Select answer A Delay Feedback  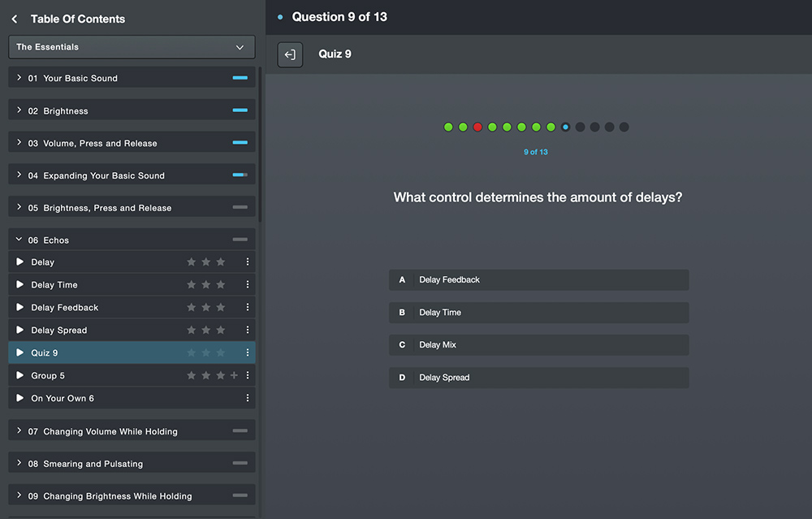pyautogui.click(x=538, y=279)
